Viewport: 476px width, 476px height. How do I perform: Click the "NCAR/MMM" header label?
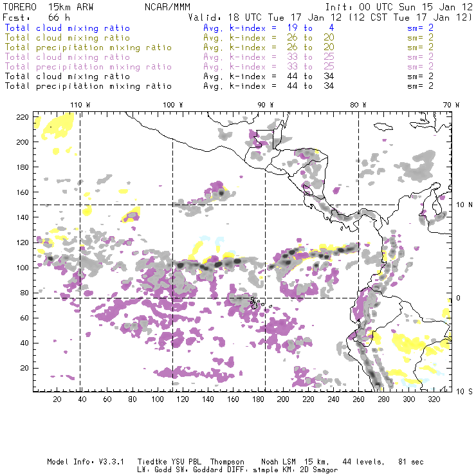[x=167, y=7]
